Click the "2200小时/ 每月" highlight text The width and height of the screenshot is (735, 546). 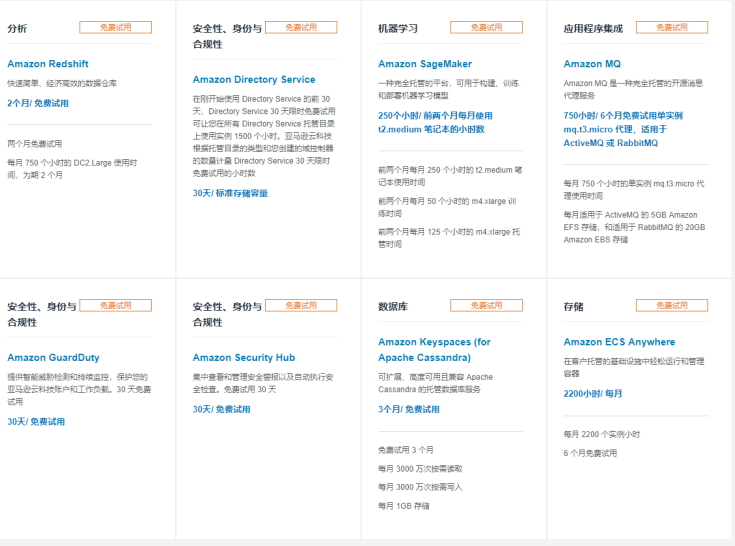pyautogui.click(x=592, y=394)
